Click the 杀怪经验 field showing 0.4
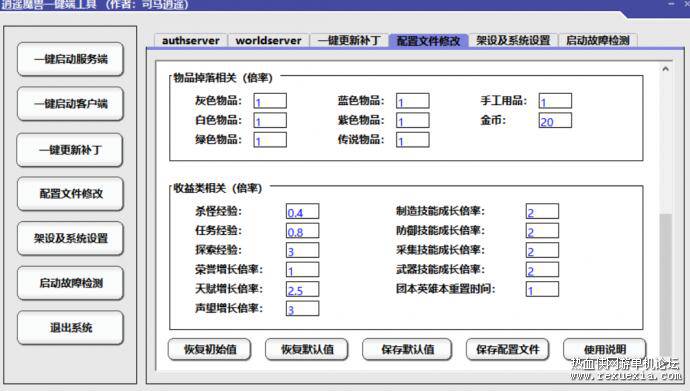This screenshot has width=690, height=391. [x=303, y=212]
